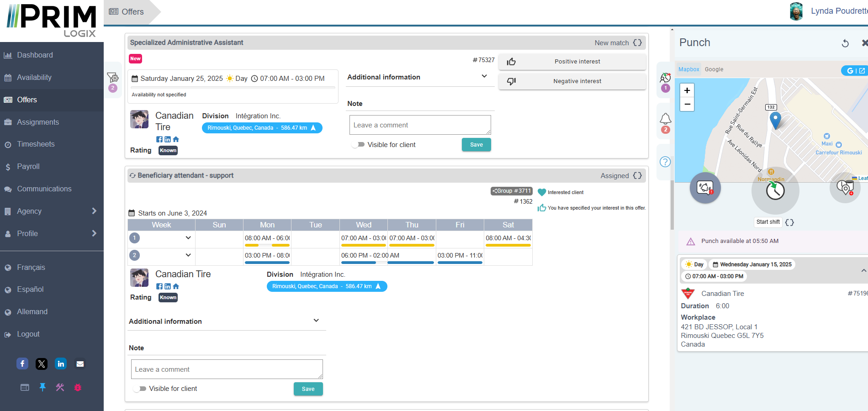This screenshot has width=868, height=411.
Task: Switch map to Google tab
Action: click(x=714, y=69)
